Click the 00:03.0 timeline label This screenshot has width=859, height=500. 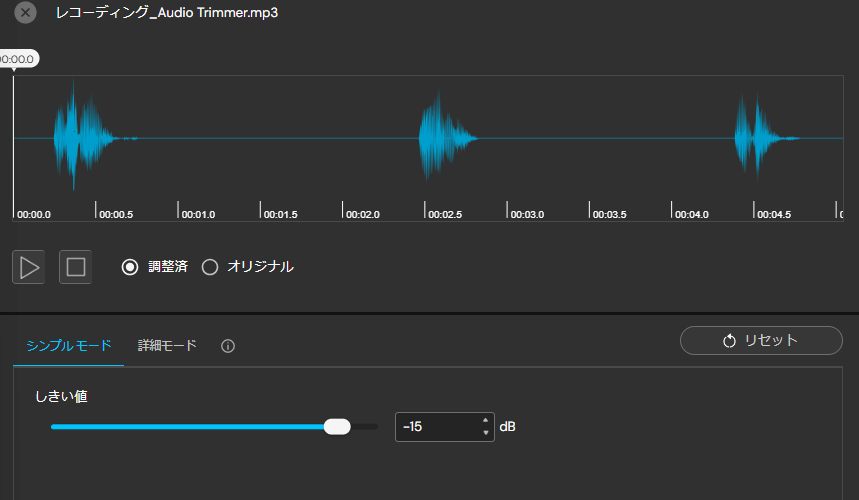tap(527, 215)
